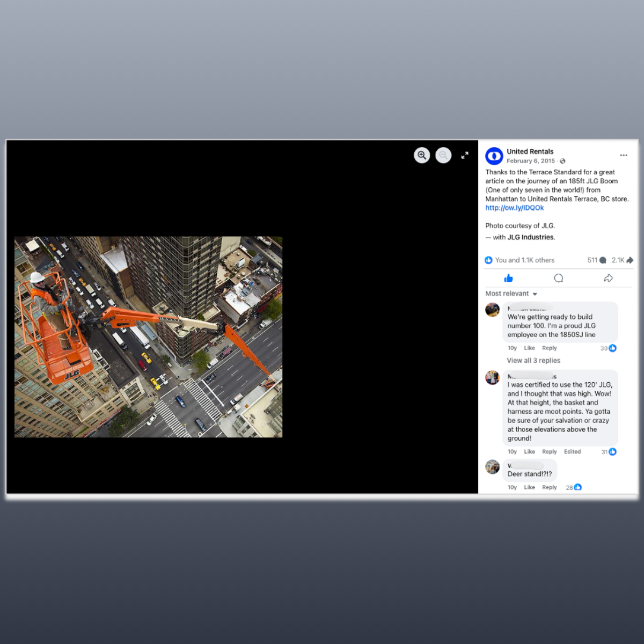Click '10y' timestamp under the 'certified' comment

click(x=512, y=452)
